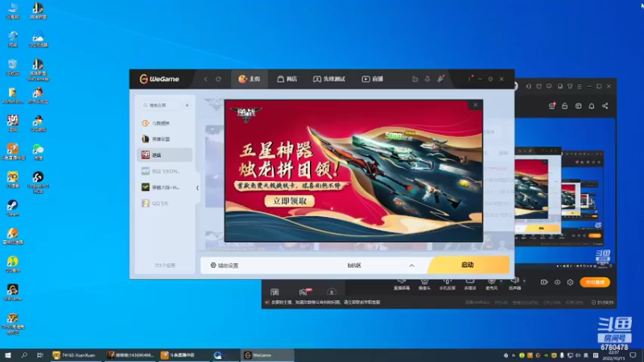Toggle the eye preview icon in streaming window
Screen dimensions: 644x362
(x=557, y=282)
